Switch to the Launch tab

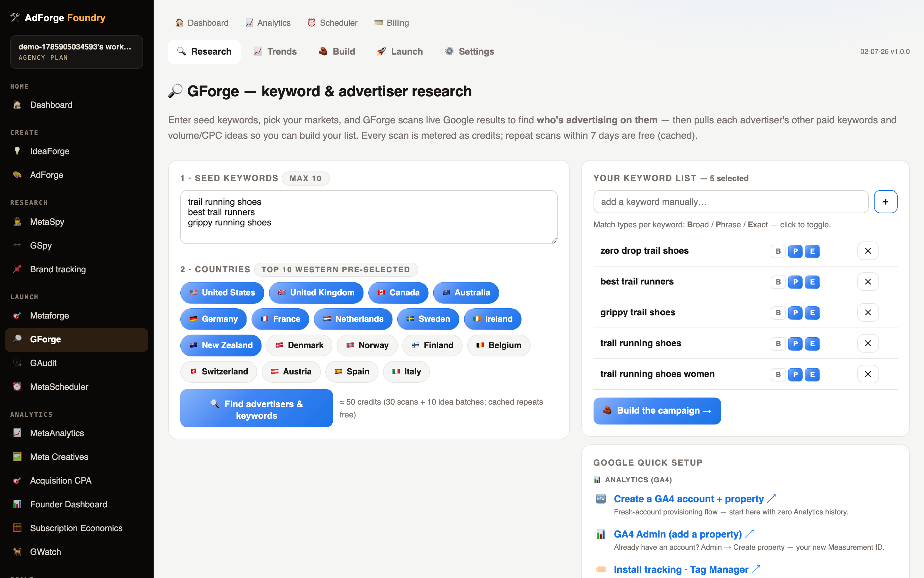[x=400, y=52]
